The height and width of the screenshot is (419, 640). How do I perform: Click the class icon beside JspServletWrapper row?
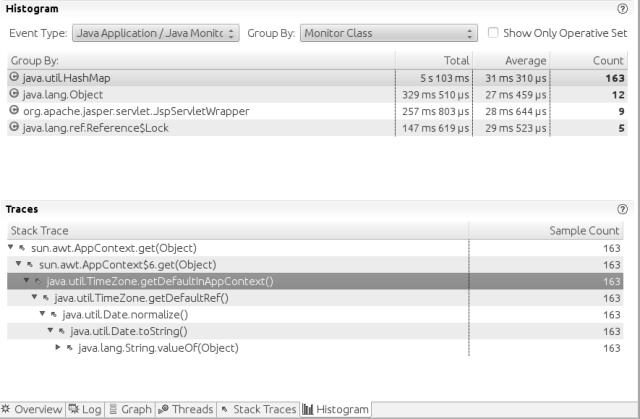pos(14,110)
